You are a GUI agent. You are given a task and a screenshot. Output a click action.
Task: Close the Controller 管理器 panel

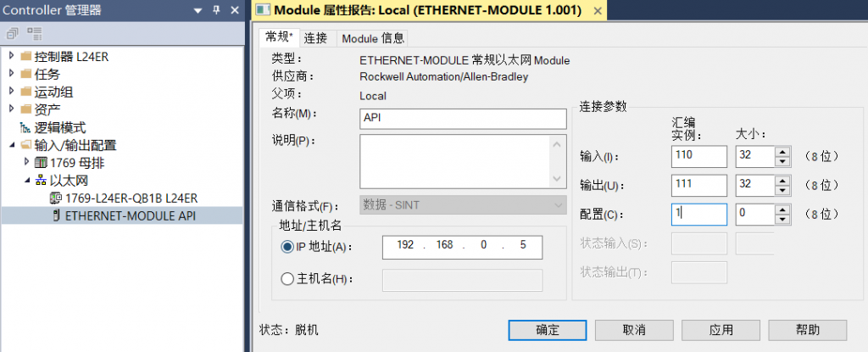tap(234, 10)
